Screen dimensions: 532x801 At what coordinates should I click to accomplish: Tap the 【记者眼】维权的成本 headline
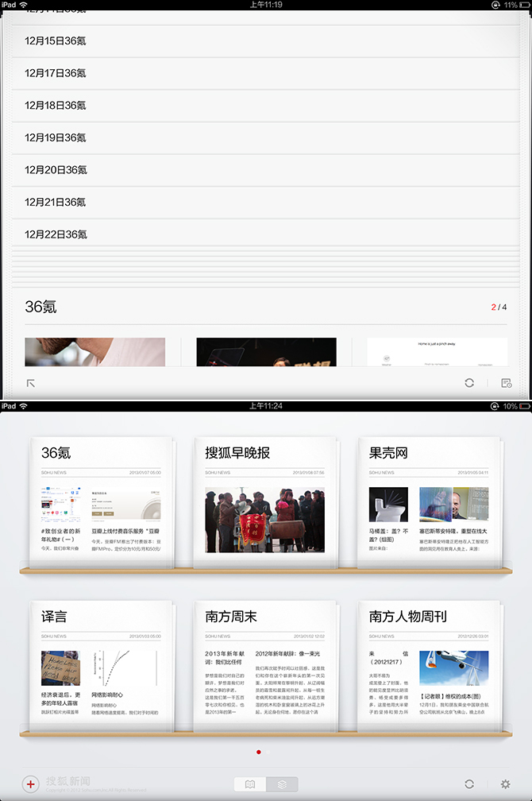(x=450, y=696)
